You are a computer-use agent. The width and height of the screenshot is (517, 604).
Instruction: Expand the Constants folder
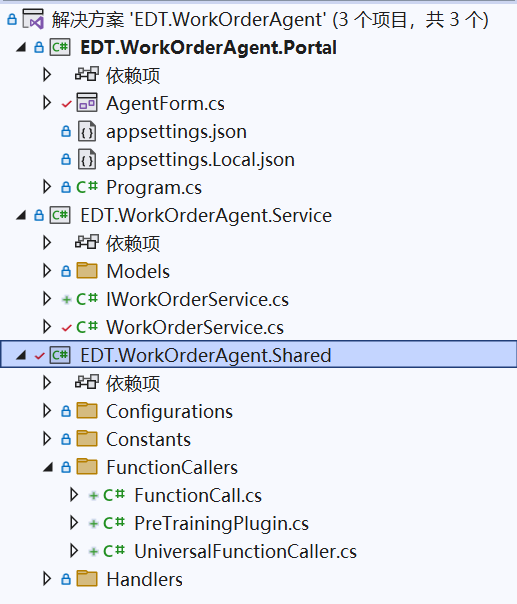[x=47, y=439]
